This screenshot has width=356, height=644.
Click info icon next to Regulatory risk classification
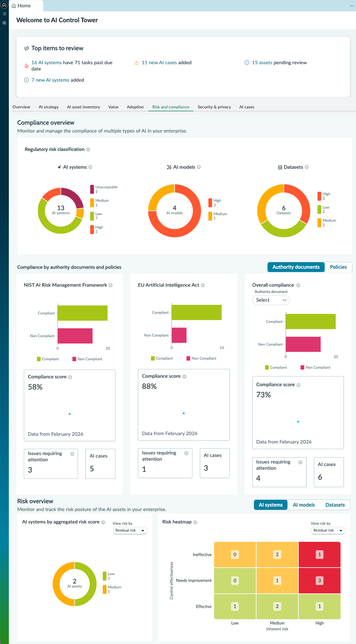coord(88,149)
